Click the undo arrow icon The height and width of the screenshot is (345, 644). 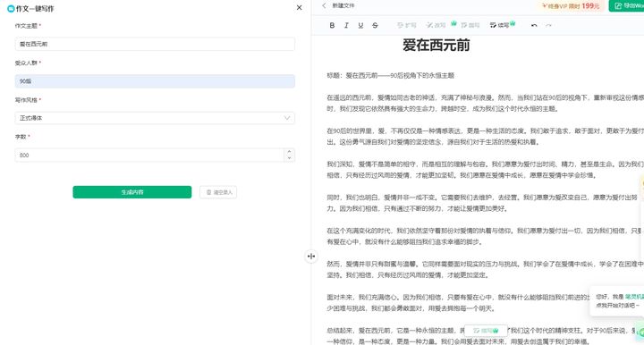(534, 25)
